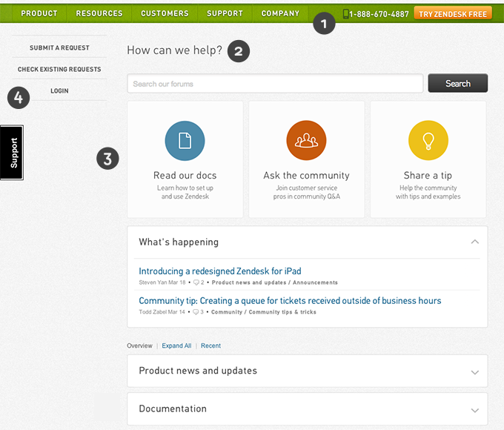The width and height of the screenshot is (504, 430).
Task: Expand the Product news and updates section
Action: tap(474, 371)
